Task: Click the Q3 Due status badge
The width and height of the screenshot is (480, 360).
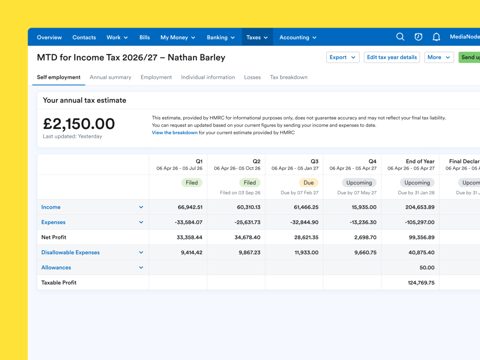Action: tap(309, 183)
